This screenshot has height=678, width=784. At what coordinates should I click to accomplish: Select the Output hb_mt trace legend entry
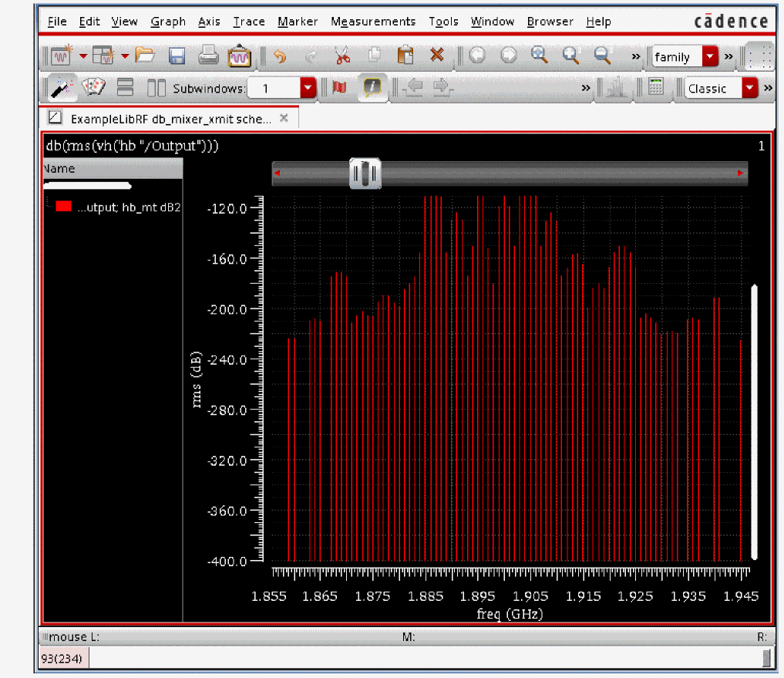coord(116,207)
